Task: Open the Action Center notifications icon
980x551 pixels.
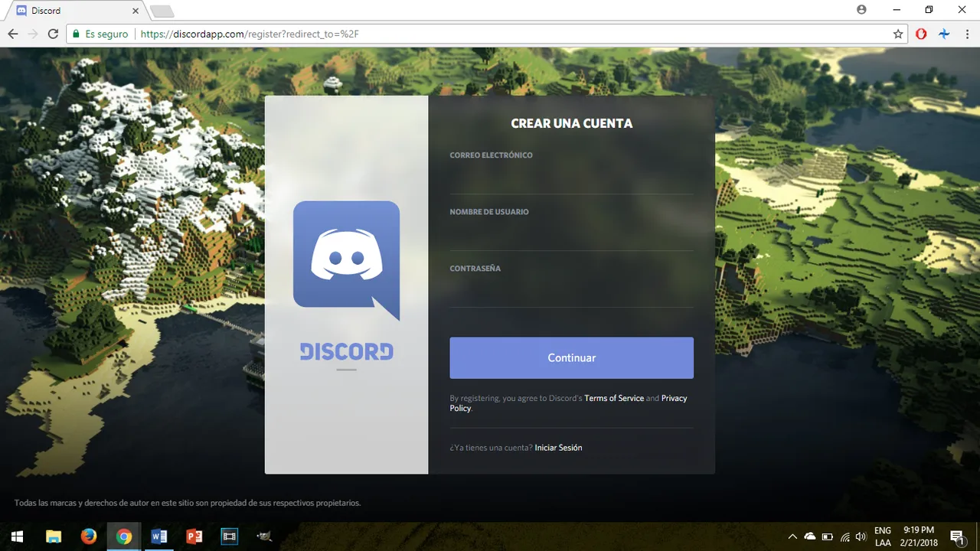Action: pyautogui.click(x=957, y=536)
